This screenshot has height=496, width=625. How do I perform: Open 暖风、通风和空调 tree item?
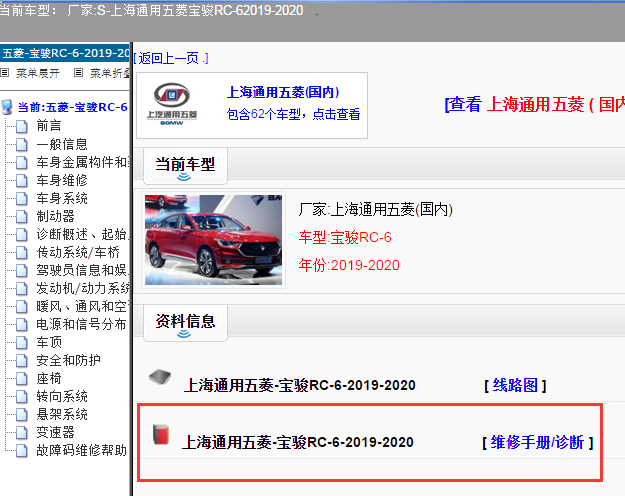tap(82, 306)
